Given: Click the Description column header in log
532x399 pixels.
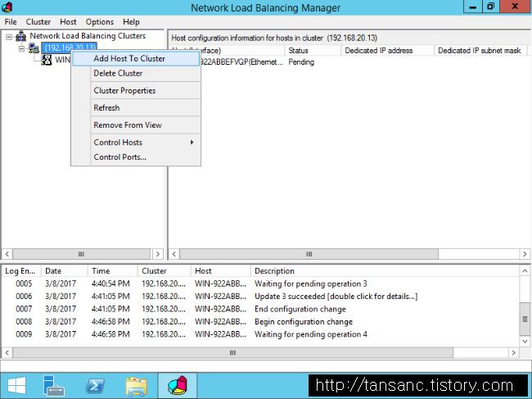Looking at the screenshot, I should click(385, 271).
